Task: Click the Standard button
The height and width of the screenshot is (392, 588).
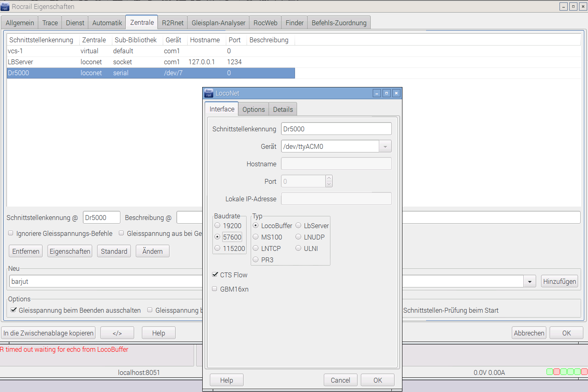Action: pos(114,251)
